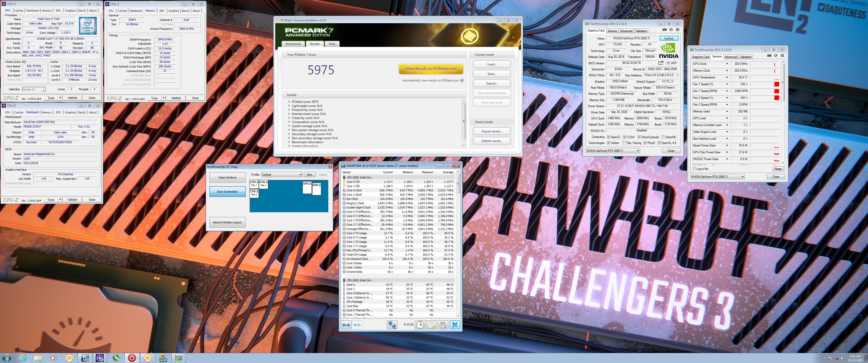The width and height of the screenshot is (868, 363).
Task: Toggle Vulkan checkbox in GPU-Z
Action: tap(608, 143)
